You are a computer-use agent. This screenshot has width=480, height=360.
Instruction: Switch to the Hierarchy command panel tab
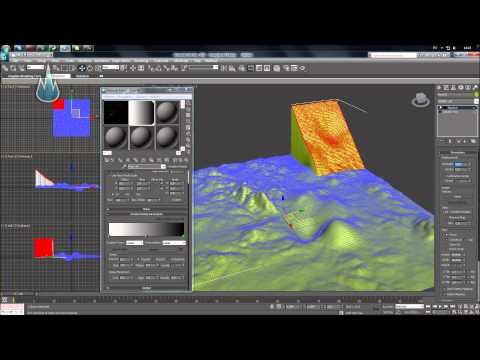tap(453, 88)
